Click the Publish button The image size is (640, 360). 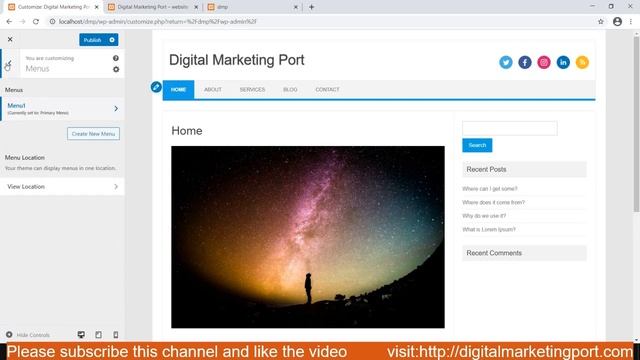[x=92, y=40]
